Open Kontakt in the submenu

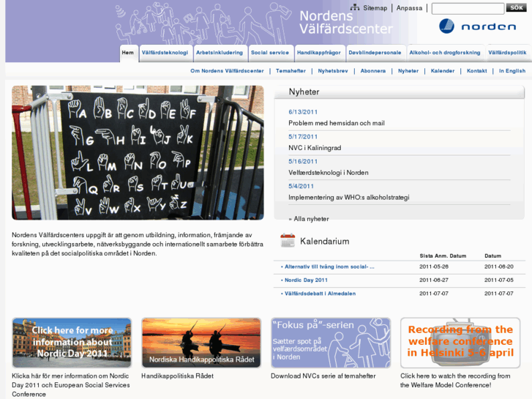pyautogui.click(x=476, y=71)
